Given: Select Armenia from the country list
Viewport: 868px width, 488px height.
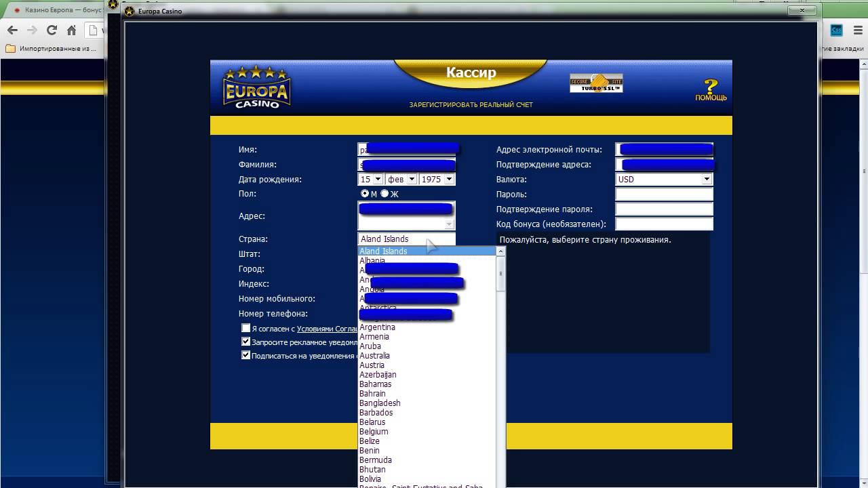Looking at the screenshot, I should pyautogui.click(x=428, y=337).
